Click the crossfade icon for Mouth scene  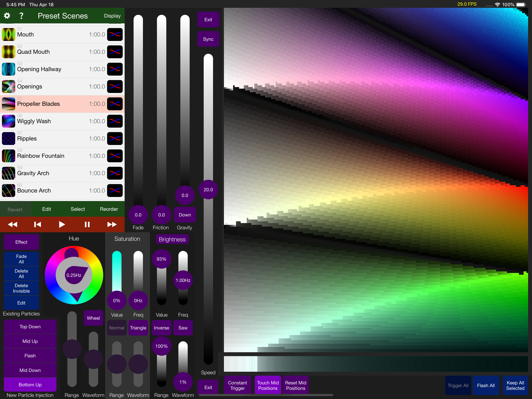click(115, 35)
